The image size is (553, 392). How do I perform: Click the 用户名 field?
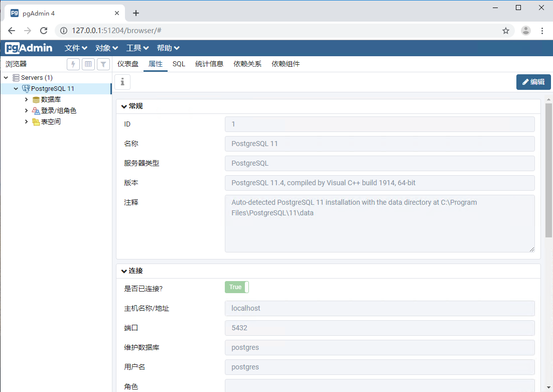(x=380, y=367)
